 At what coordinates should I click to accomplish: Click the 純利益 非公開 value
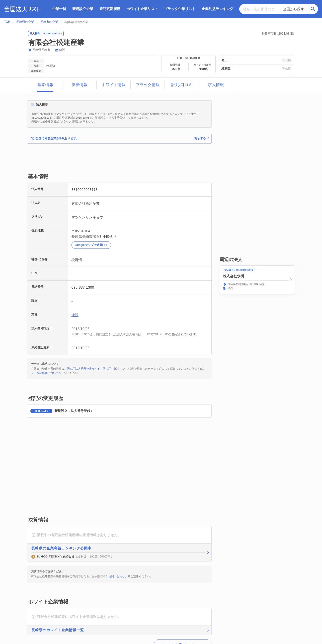pyautogui.click(x=287, y=68)
